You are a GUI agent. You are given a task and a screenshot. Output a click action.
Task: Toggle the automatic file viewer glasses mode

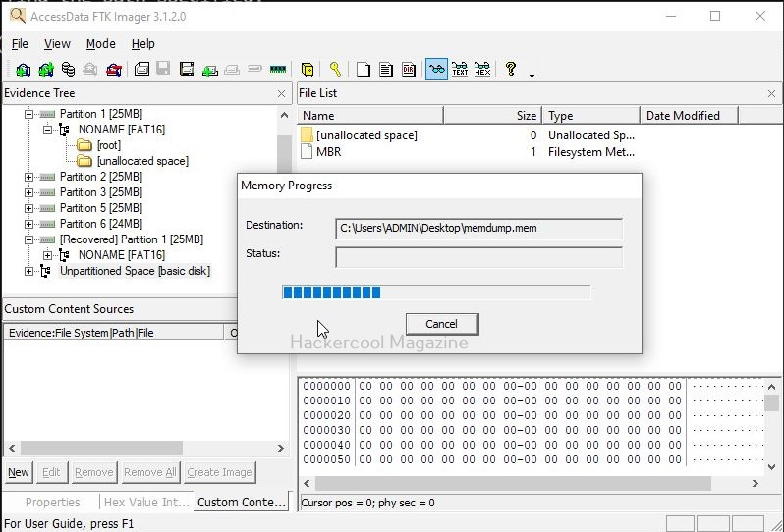pyautogui.click(x=436, y=69)
